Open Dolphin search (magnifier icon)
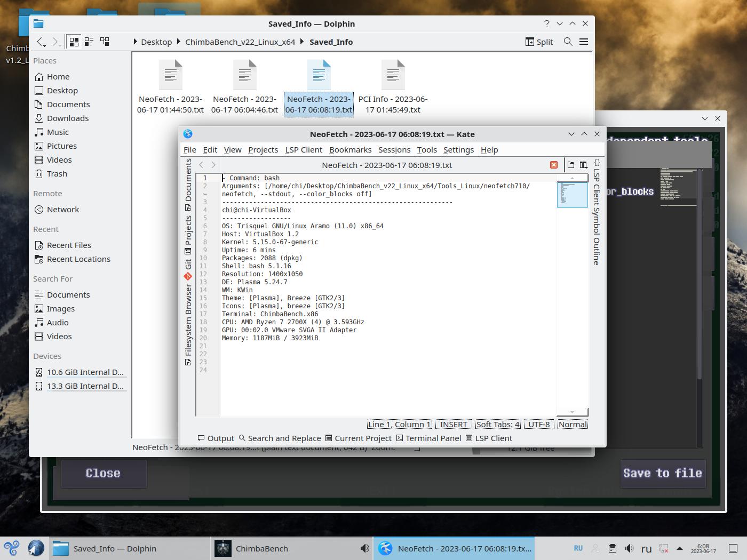The height and width of the screenshot is (560, 747). [568, 42]
